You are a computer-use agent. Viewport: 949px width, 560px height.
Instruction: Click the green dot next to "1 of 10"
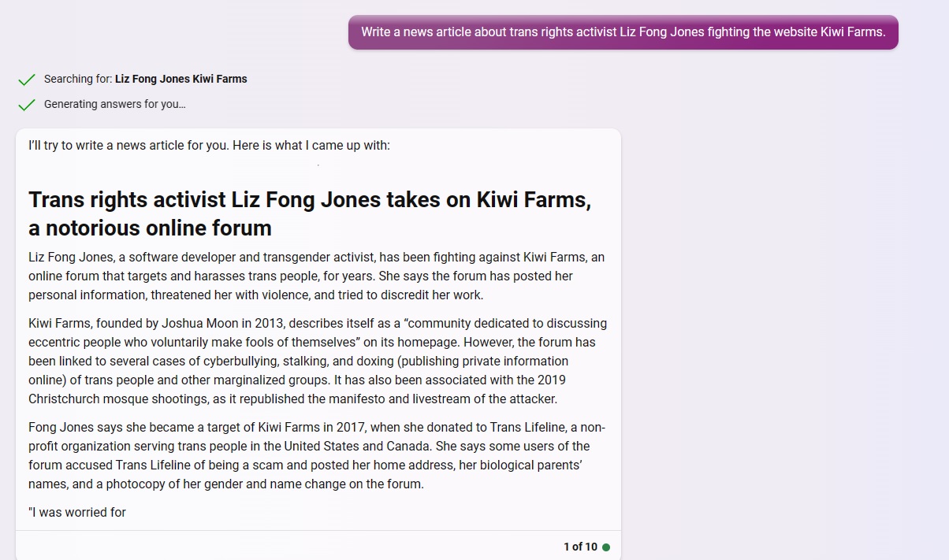pyautogui.click(x=606, y=547)
